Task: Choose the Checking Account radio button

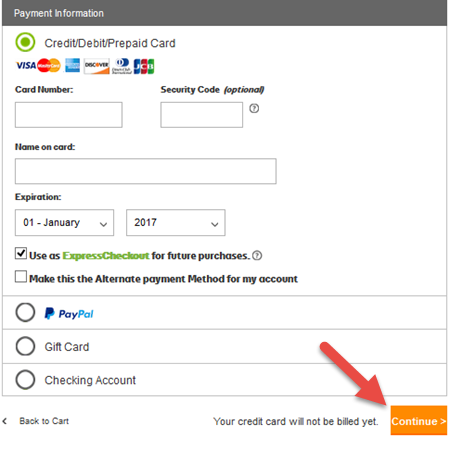Action: pyautogui.click(x=25, y=380)
